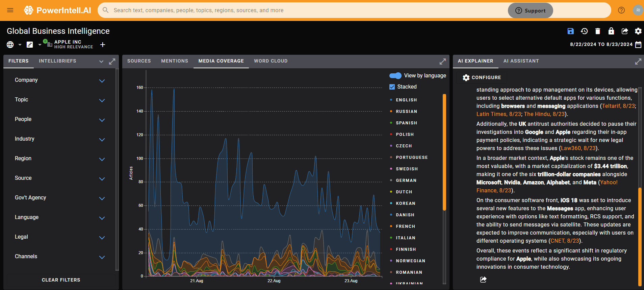Save the dashboard with the save icon

[x=571, y=31]
